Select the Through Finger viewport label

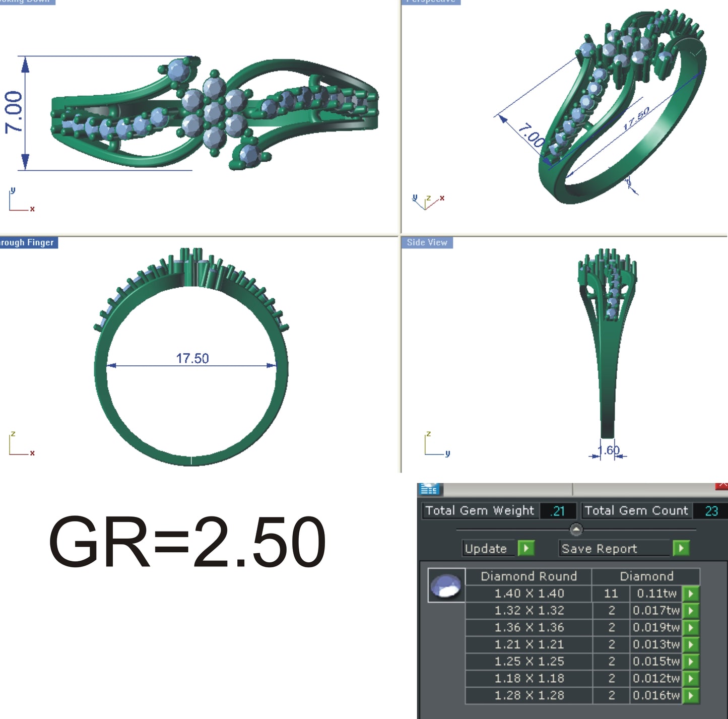[28, 242]
